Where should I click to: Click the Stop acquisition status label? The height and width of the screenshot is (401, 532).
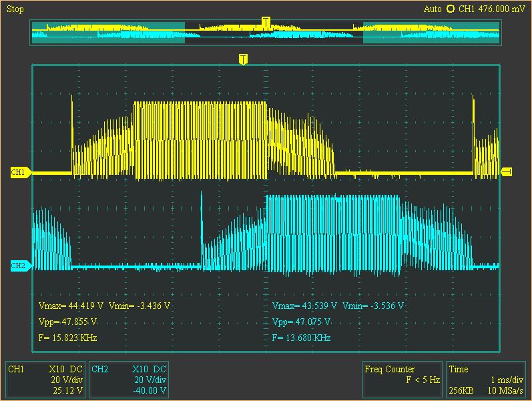pyautogui.click(x=15, y=9)
